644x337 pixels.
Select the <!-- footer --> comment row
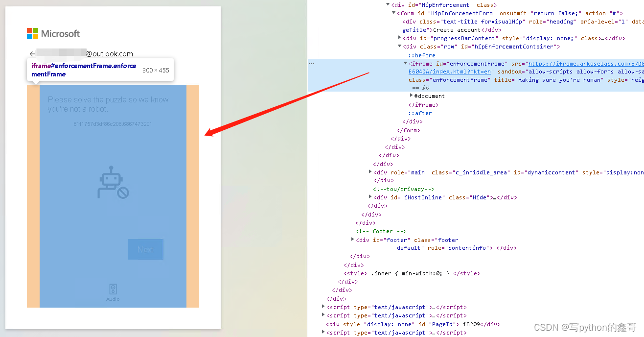(381, 231)
